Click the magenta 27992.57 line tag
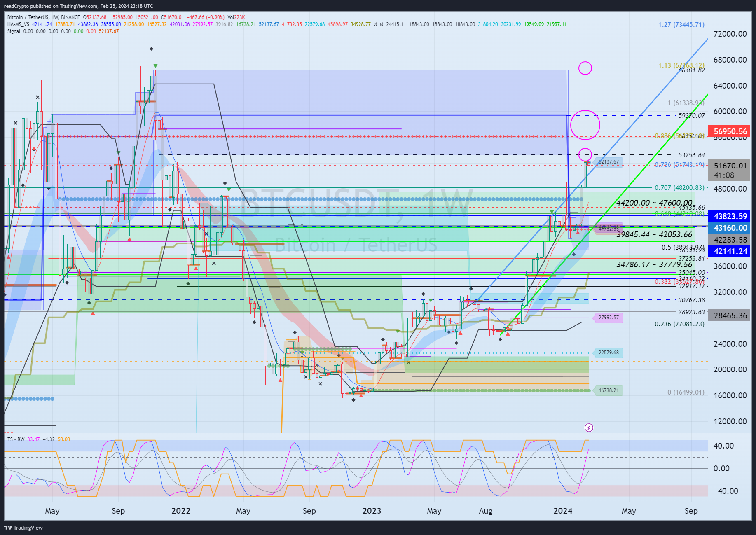 coord(609,318)
